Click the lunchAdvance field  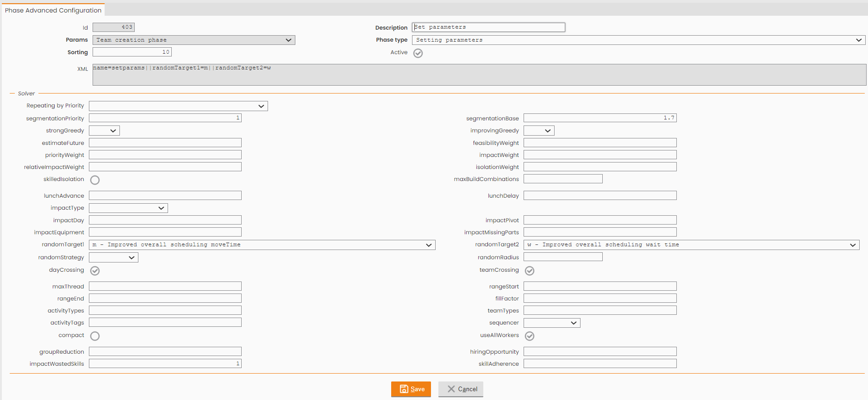click(165, 195)
